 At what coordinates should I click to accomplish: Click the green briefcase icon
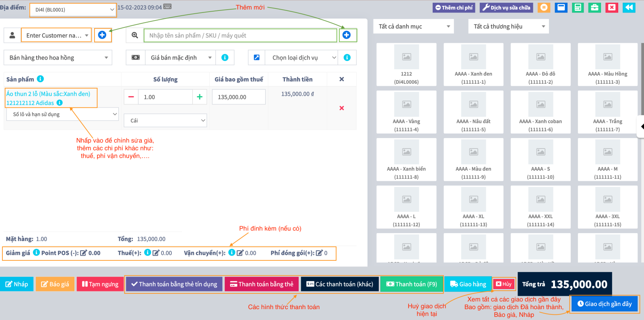pyautogui.click(x=594, y=8)
